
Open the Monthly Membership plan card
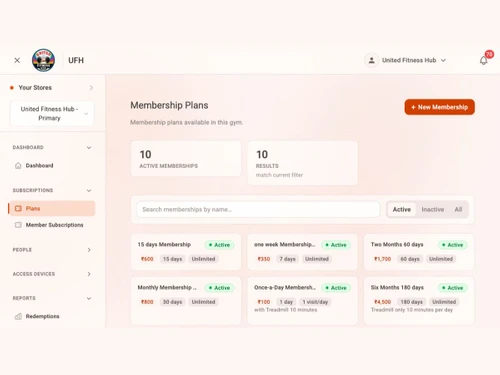pyautogui.click(x=186, y=301)
